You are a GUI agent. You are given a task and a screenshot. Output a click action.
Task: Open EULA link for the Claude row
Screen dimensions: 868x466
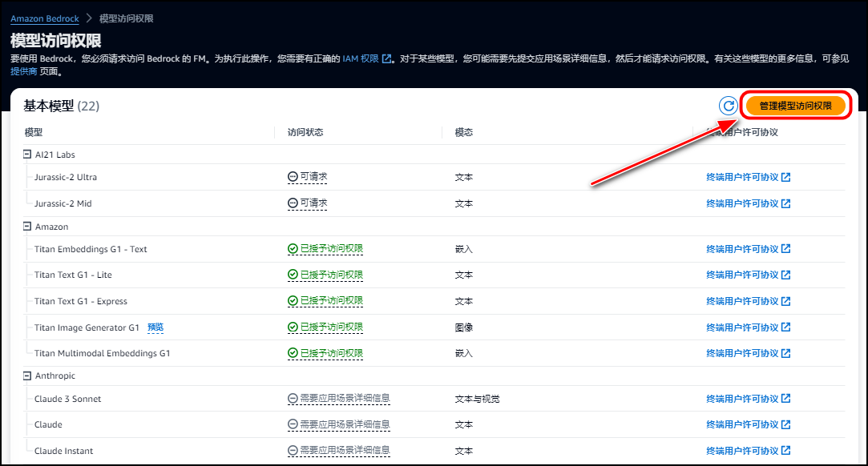point(749,424)
